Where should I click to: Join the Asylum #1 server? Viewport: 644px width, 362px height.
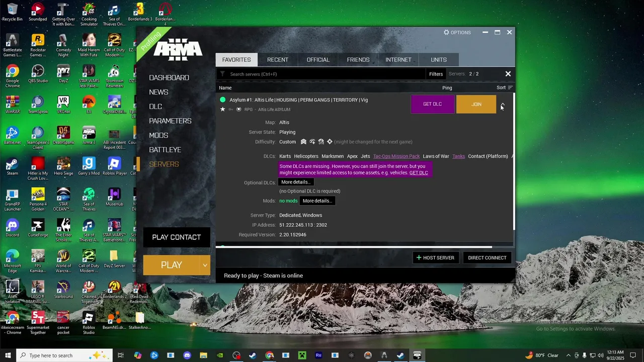coord(476,104)
